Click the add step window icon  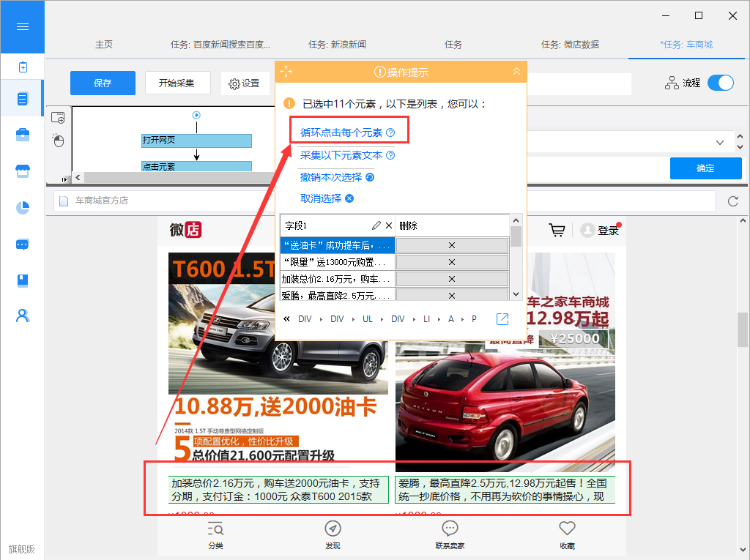(x=58, y=118)
